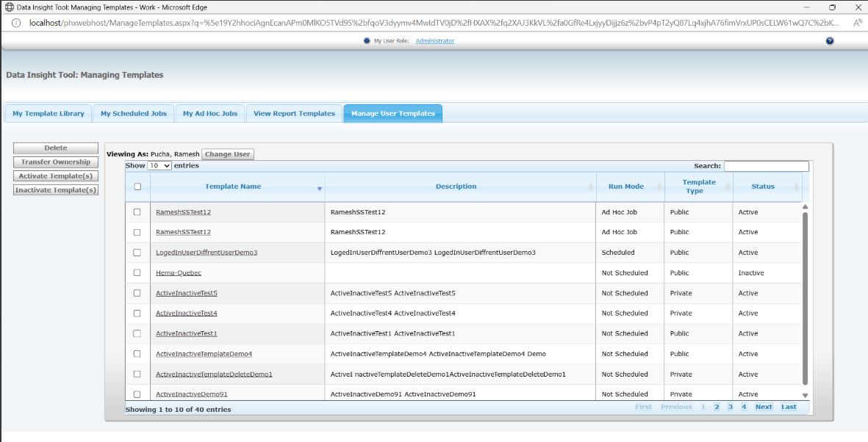Click the Previous pagination link

pos(676,407)
